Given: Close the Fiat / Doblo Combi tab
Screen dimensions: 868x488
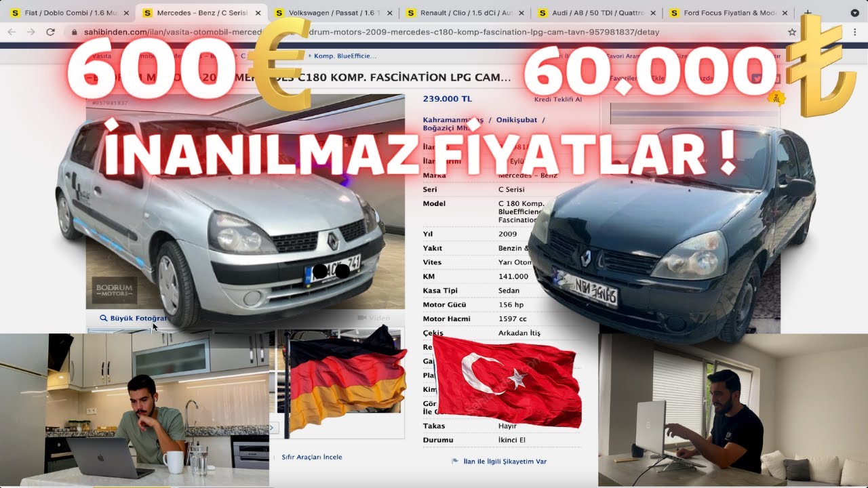Looking at the screenshot, I should [x=126, y=13].
